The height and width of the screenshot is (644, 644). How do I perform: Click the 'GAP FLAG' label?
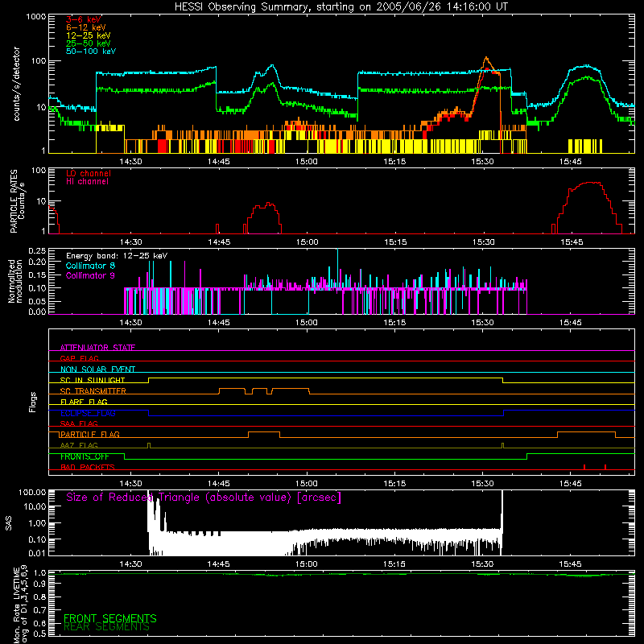coord(79,358)
